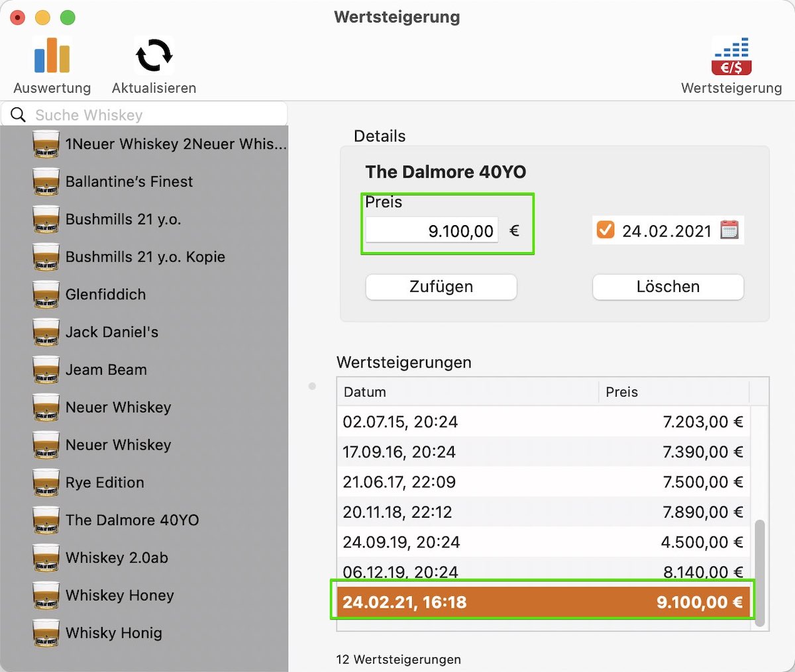
Task: Click the Löschen button
Action: pyautogui.click(x=668, y=287)
